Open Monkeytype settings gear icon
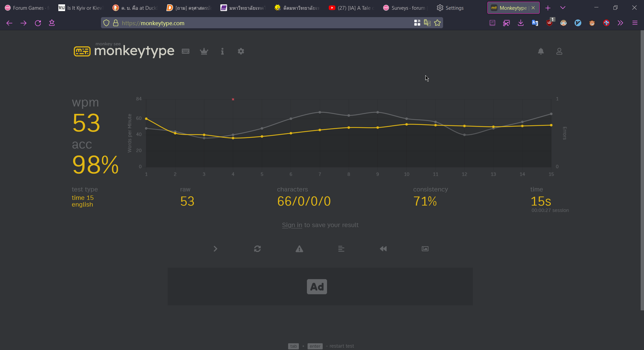 [x=241, y=51]
